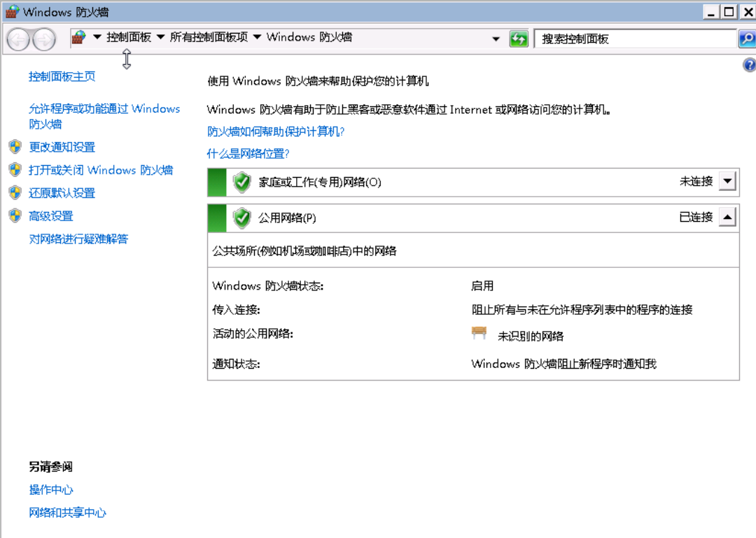Click the 搜索控制面板 search field
The image size is (756, 538).
tap(636, 38)
